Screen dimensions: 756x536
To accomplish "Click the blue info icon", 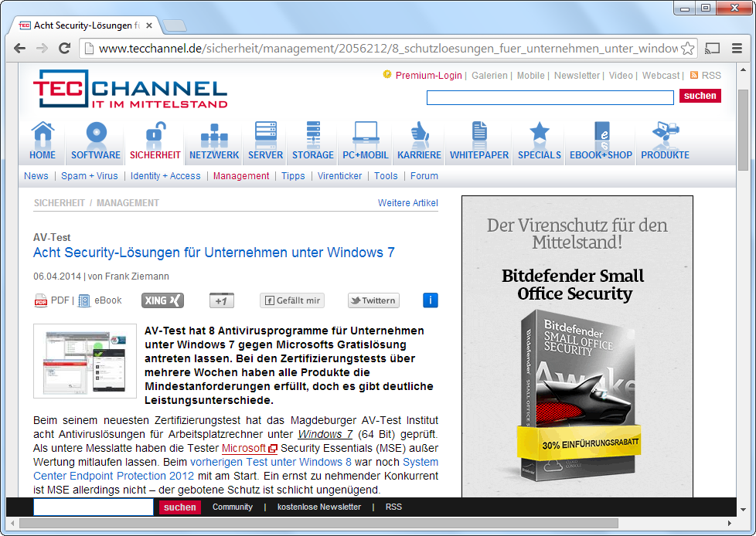I will point(431,300).
